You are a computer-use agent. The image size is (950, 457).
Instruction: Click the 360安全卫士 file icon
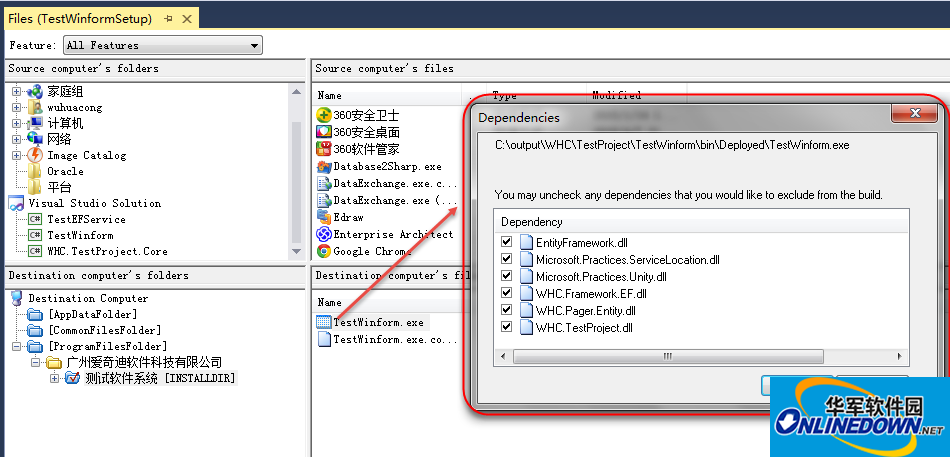(x=324, y=115)
